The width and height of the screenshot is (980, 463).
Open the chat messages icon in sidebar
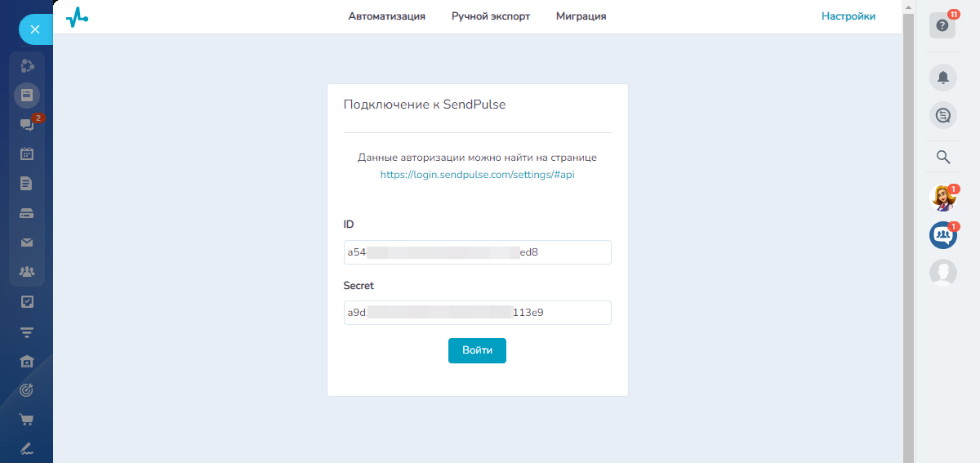[x=27, y=124]
